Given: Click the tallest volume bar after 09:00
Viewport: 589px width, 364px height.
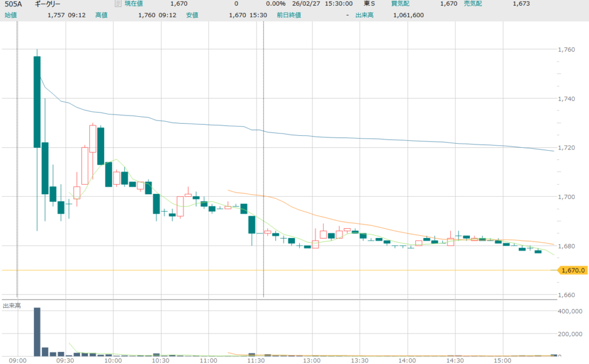Looking at the screenshot, I should [37, 332].
